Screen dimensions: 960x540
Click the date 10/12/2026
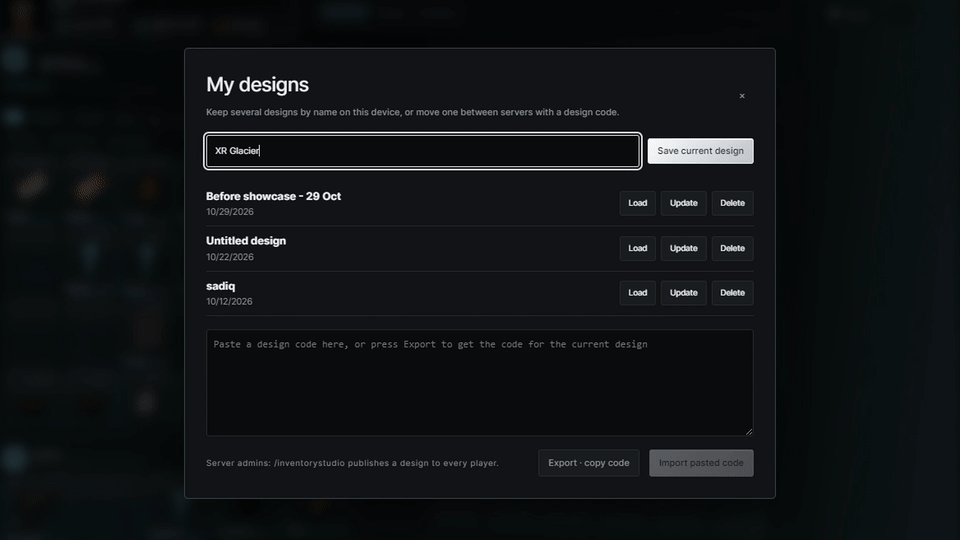(x=229, y=301)
